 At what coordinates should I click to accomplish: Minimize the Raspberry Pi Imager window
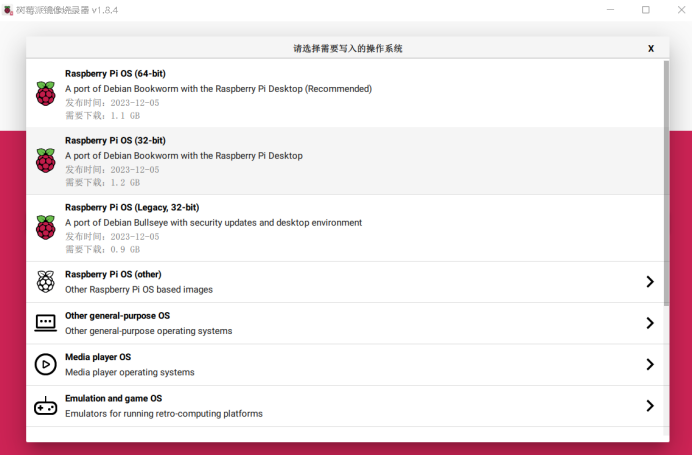[610, 10]
